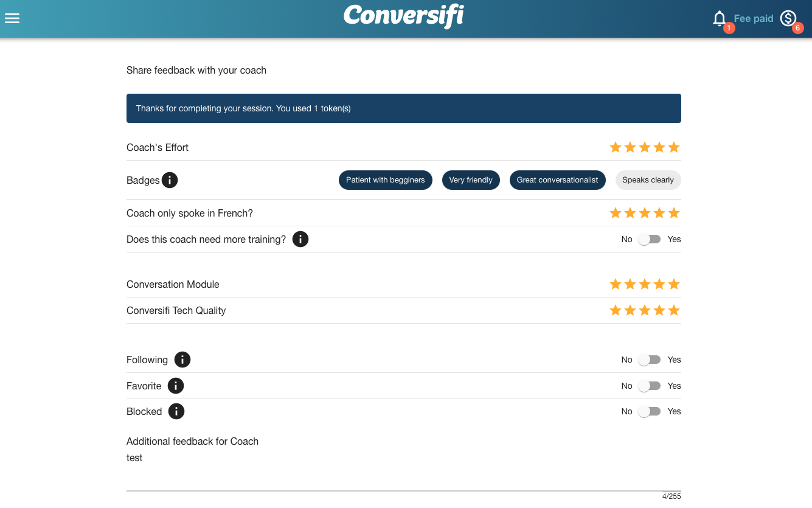Click the info icon next to Badges
812x508 pixels.
click(x=170, y=179)
